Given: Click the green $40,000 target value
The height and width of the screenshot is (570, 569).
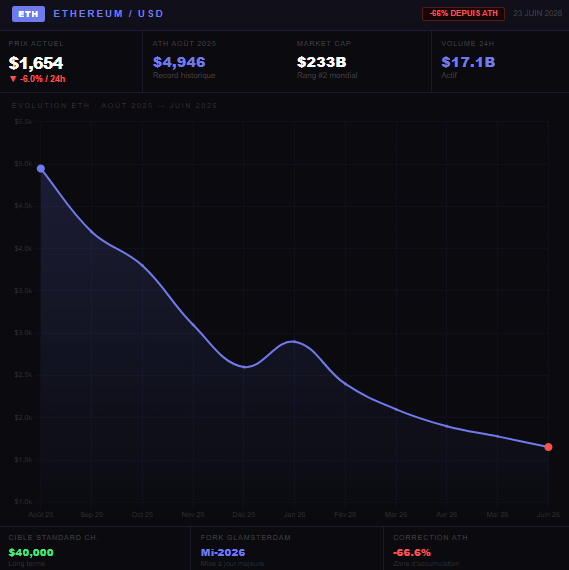Looking at the screenshot, I should (31, 553).
